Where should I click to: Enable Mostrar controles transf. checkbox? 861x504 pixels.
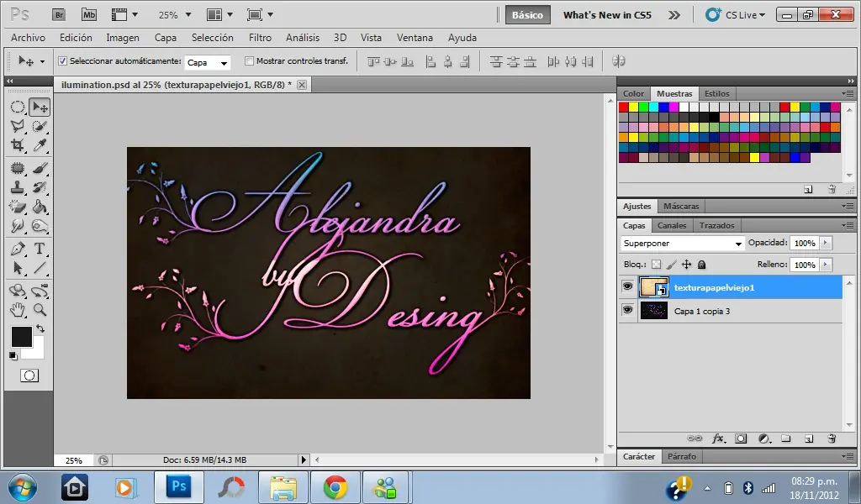point(249,61)
